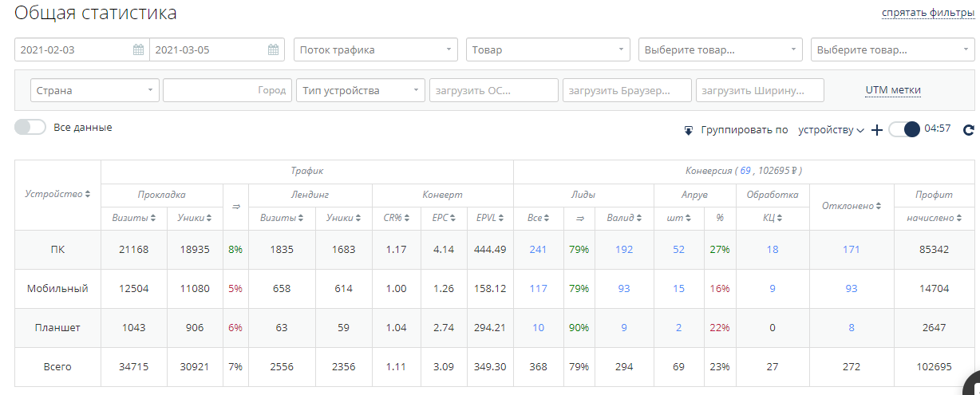
Task: Toggle the auto-refresh timer switch
Action: tap(904, 129)
